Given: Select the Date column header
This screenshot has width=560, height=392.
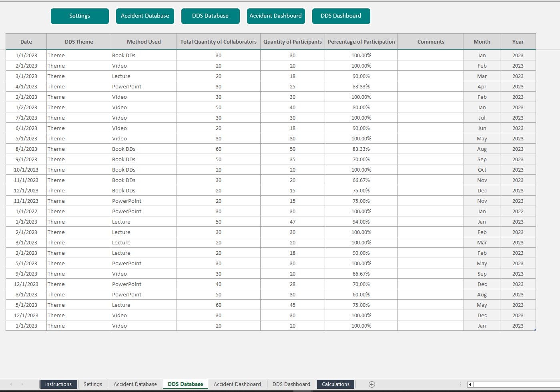Looking at the screenshot, I should tap(26, 41).
